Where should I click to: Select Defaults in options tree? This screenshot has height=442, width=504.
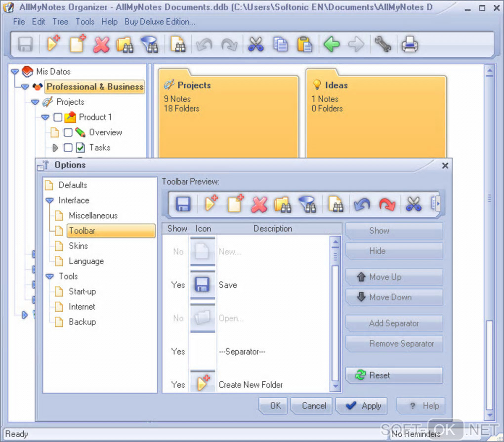tap(73, 185)
